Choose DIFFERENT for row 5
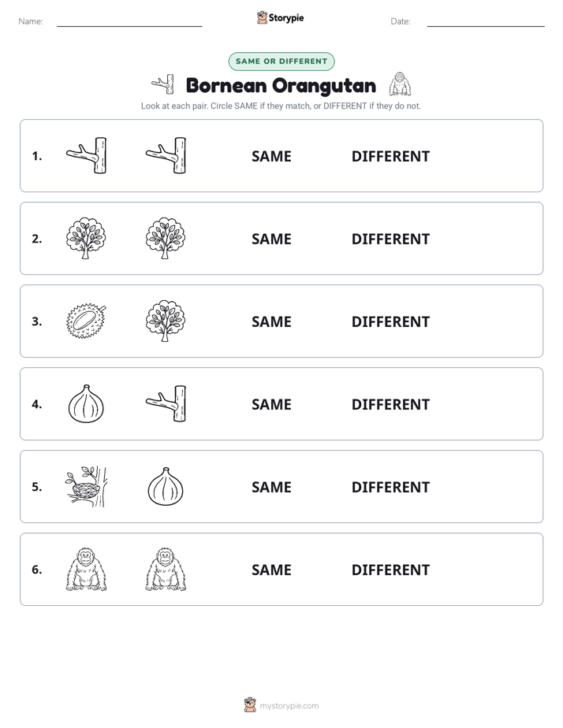The height and width of the screenshot is (728, 563). 390,488
